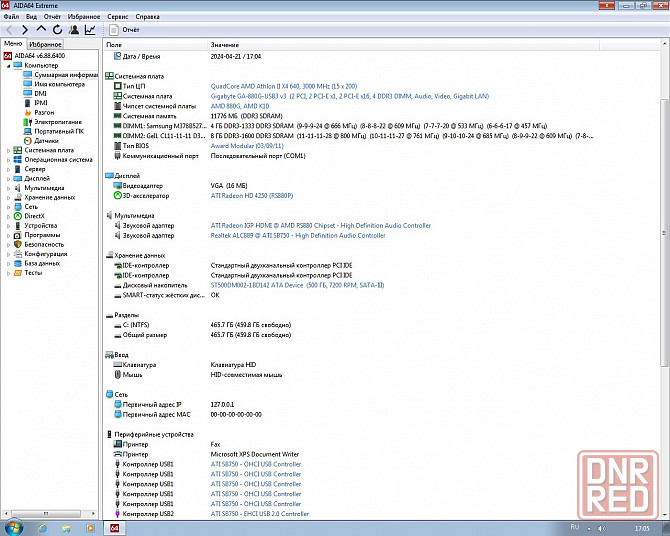
Task: Open the Справка menu
Action: (x=147, y=17)
